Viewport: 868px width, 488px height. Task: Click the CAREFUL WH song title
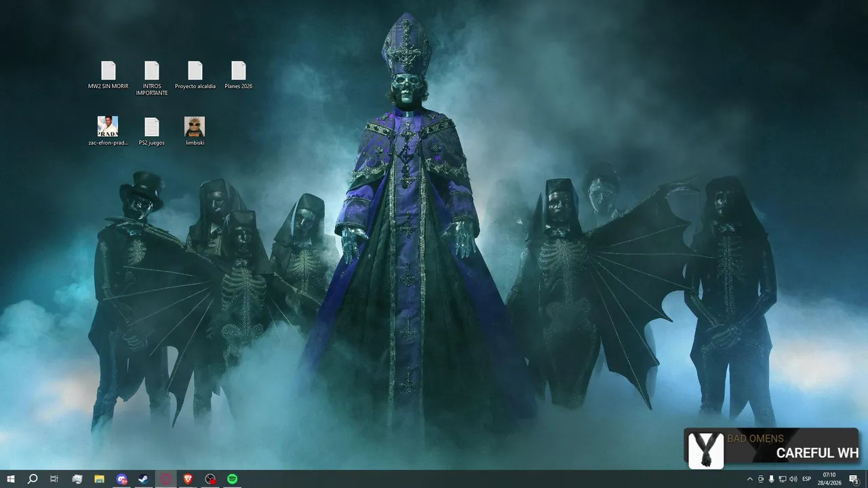point(817,453)
